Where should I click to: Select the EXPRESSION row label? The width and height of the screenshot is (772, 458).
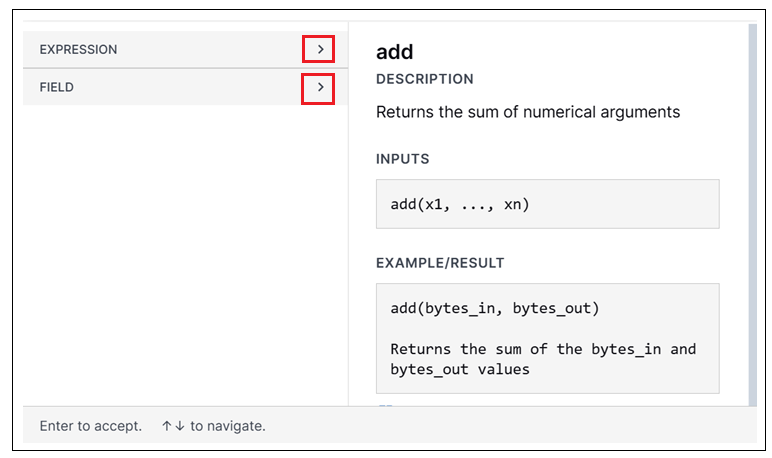[78, 49]
